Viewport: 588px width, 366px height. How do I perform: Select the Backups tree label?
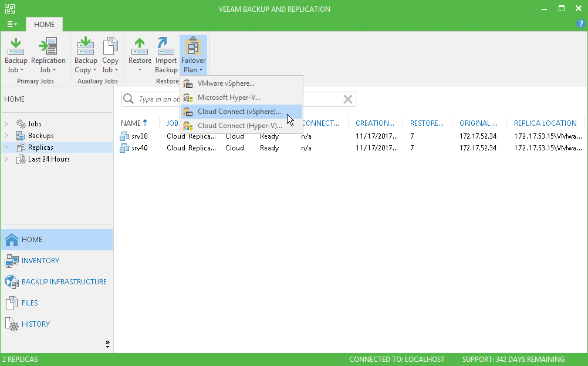click(x=41, y=136)
